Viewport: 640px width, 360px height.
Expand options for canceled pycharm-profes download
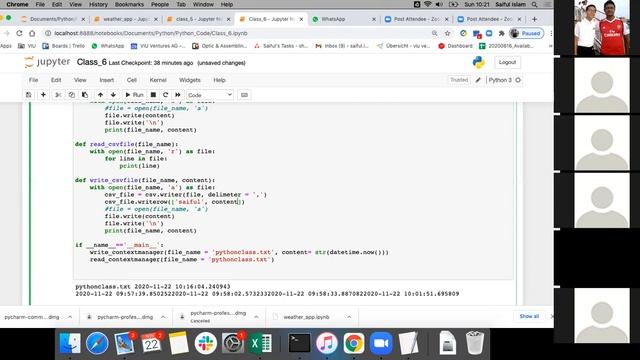pos(256,317)
